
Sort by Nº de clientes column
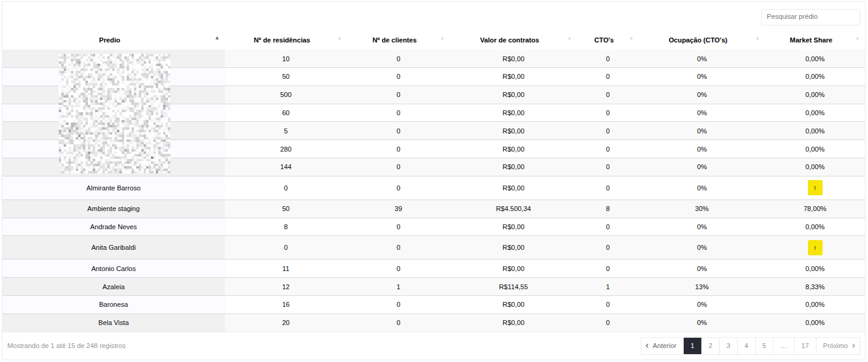point(394,40)
